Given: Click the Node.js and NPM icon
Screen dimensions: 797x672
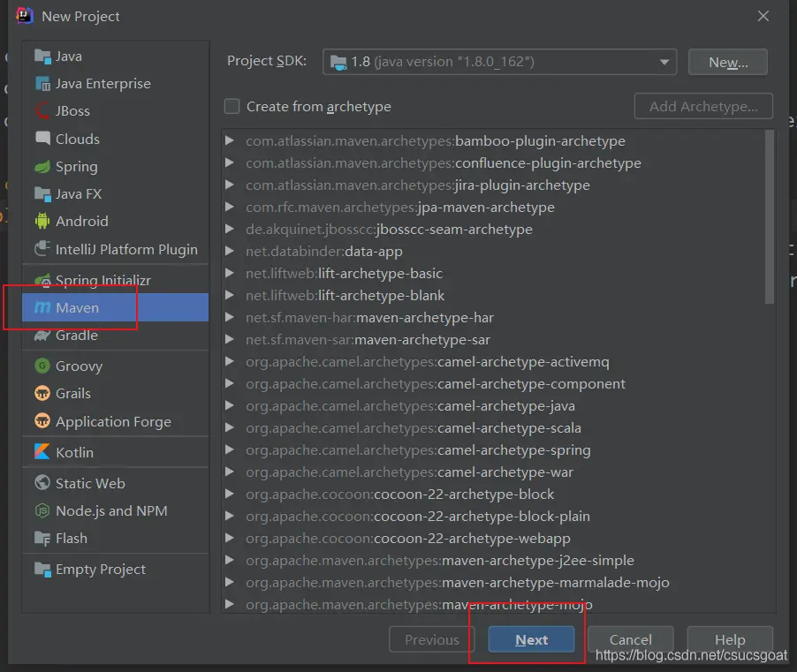Looking at the screenshot, I should click(42, 510).
